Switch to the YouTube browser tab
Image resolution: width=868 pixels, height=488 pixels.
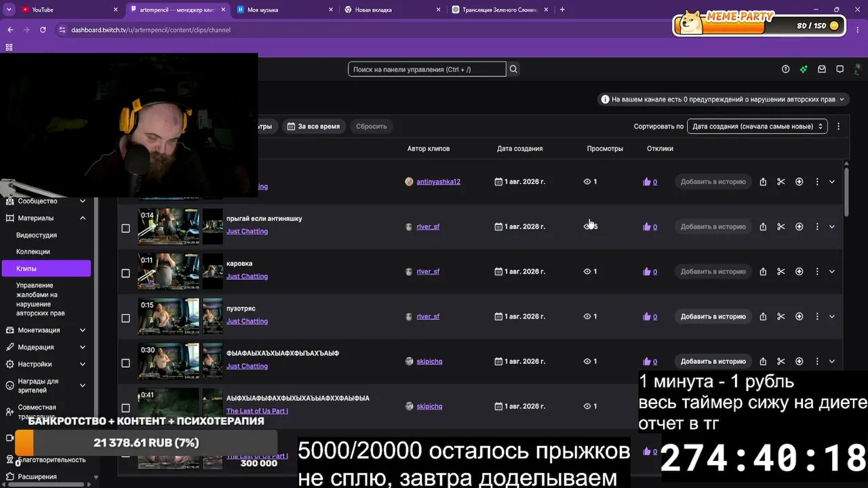[x=68, y=9]
